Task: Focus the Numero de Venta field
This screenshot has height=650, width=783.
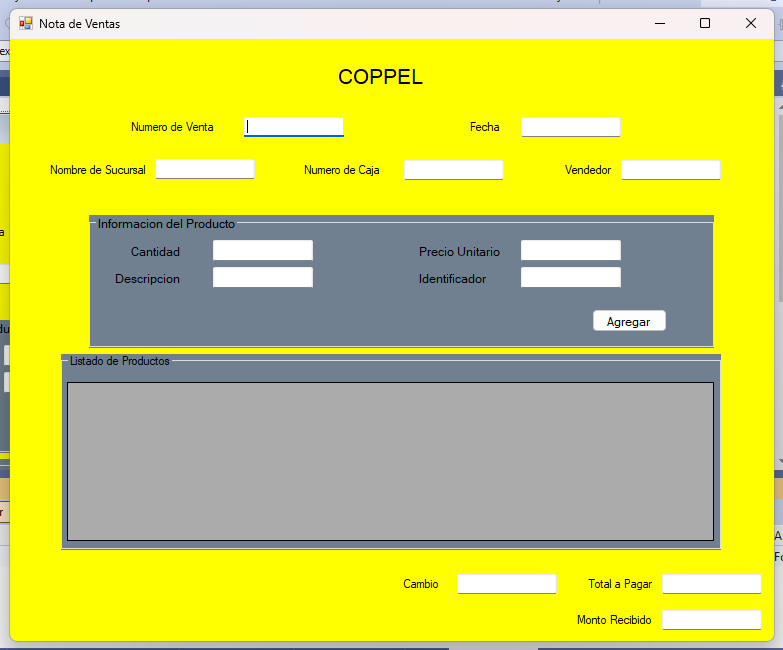Action: [x=294, y=127]
